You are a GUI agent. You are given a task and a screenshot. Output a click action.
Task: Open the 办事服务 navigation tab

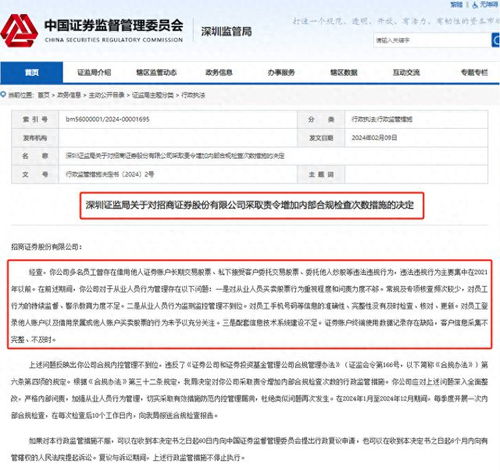click(x=281, y=72)
